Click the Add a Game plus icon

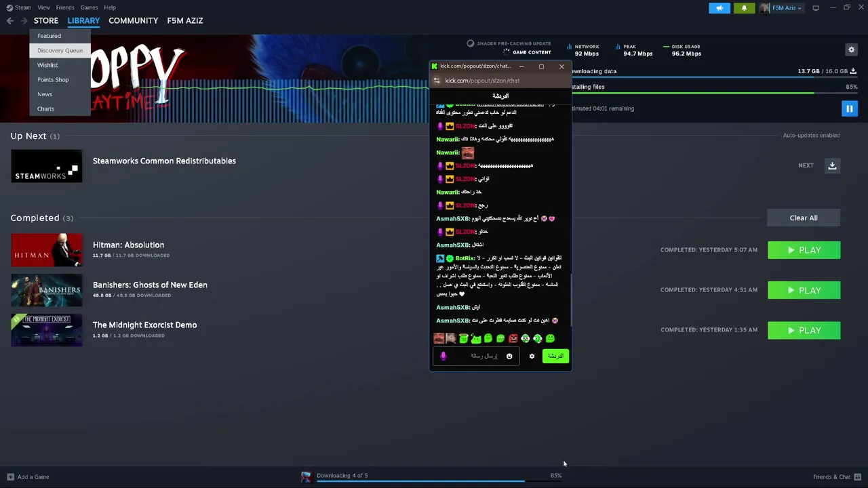(x=10, y=476)
